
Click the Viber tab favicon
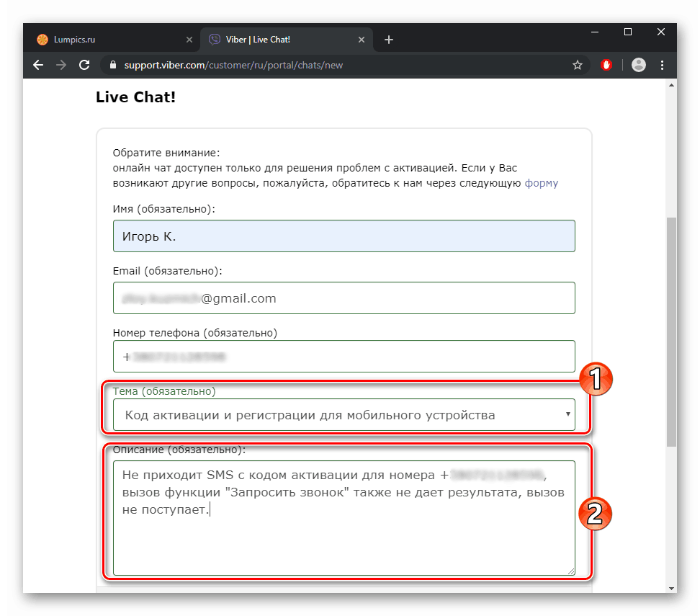(x=215, y=40)
